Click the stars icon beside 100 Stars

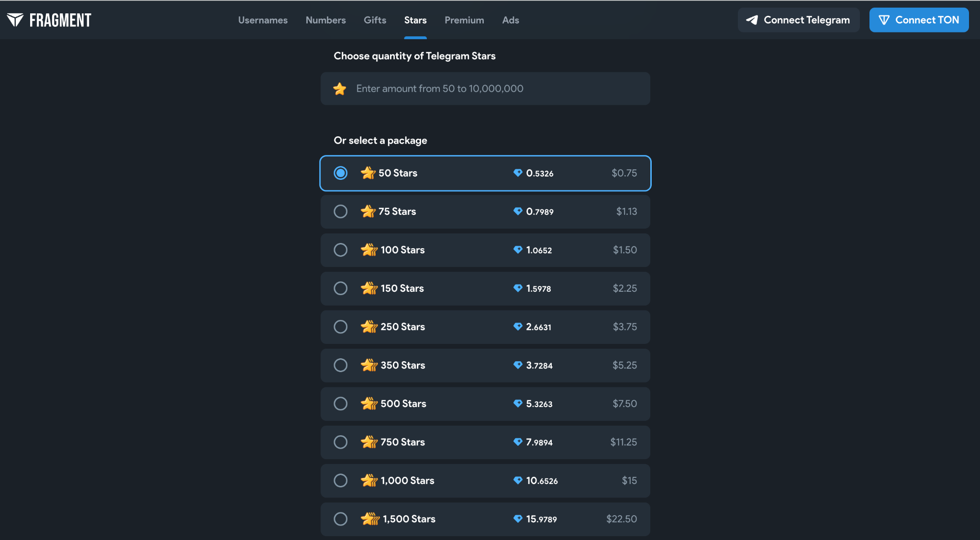(369, 250)
